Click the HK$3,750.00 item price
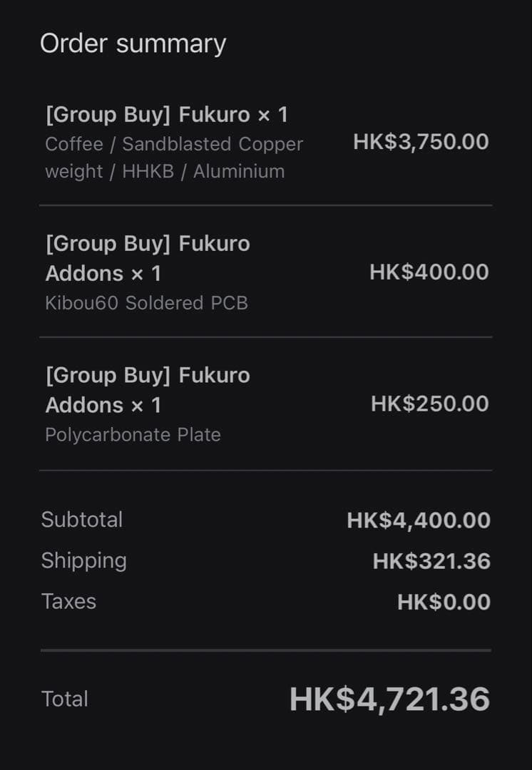Image resolution: width=532 pixels, height=770 pixels. point(421,141)
